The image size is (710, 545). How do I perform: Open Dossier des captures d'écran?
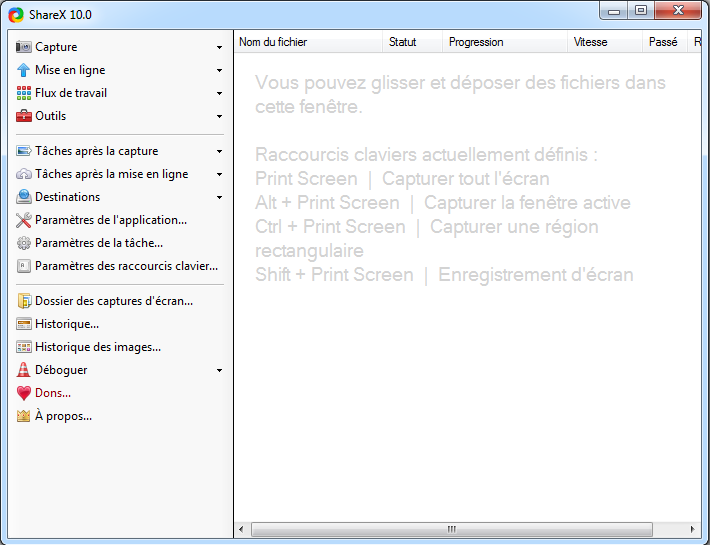tap(120, 301)
